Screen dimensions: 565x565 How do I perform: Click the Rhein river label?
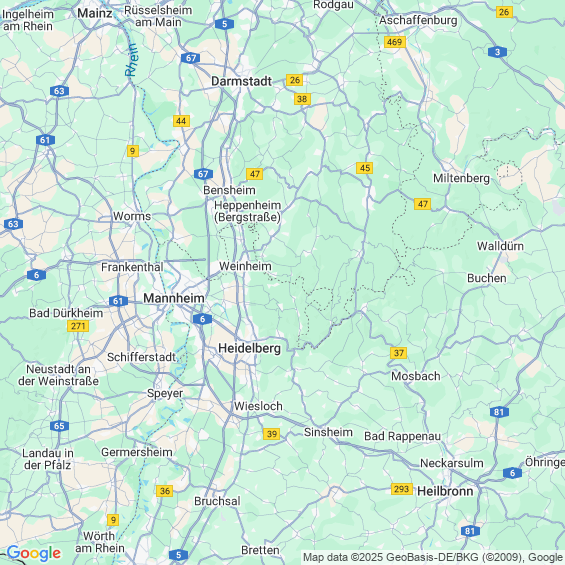click(131, 60)
